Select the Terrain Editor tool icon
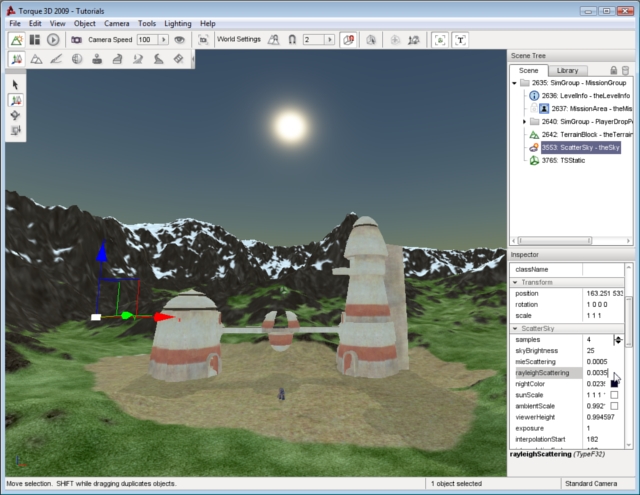The image size is (640, 495). pyautogui.click(x=37, y=60)
